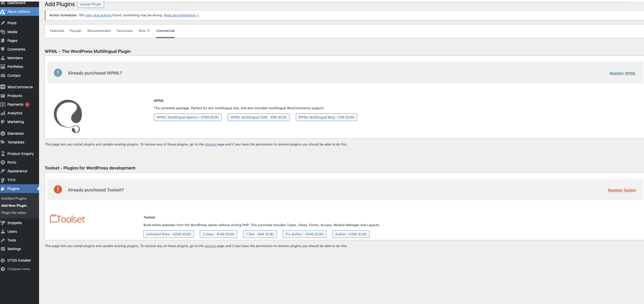Click plugins link below Toolset section
Image resolution: width=644 pixels, height=304 pixels.
210,246
